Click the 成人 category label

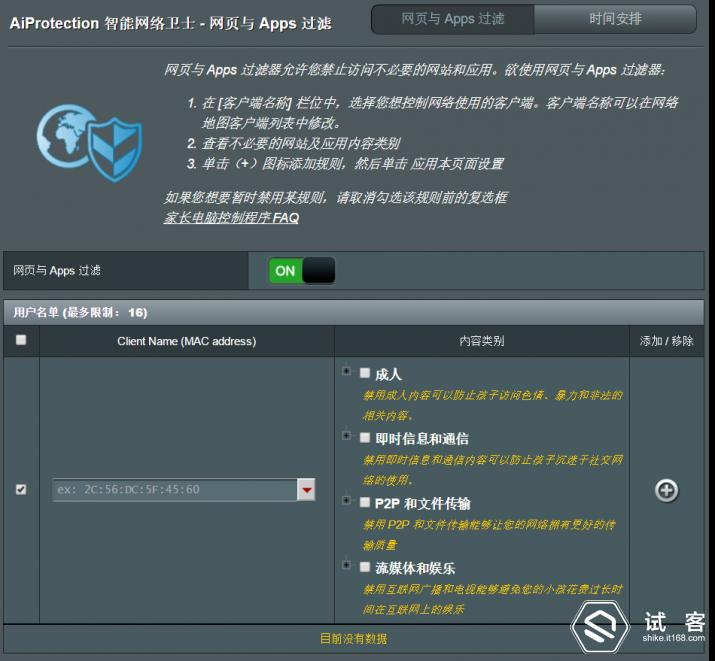(388, 375)
